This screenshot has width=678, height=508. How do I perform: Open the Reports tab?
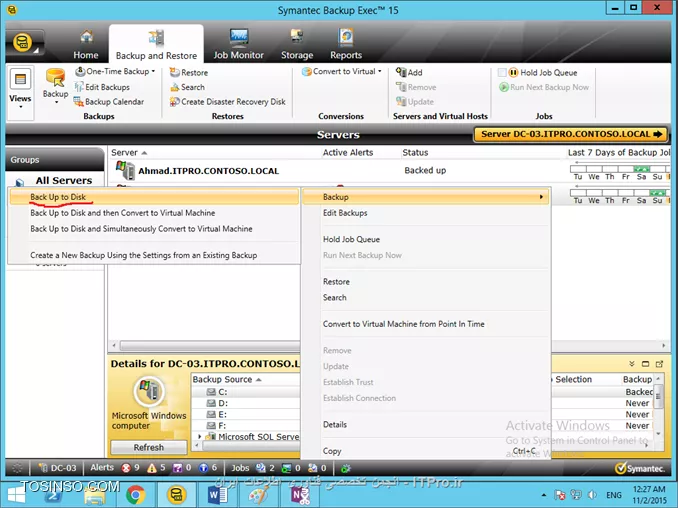(346, 44)
